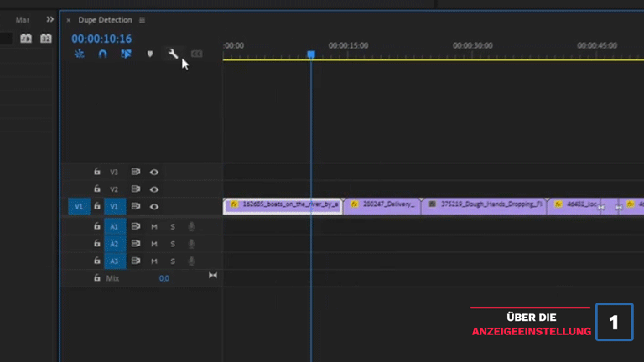Toggle lock on track V2
Image resolution: width=644 pixels, height=362 pixels.
click(97, 189)
